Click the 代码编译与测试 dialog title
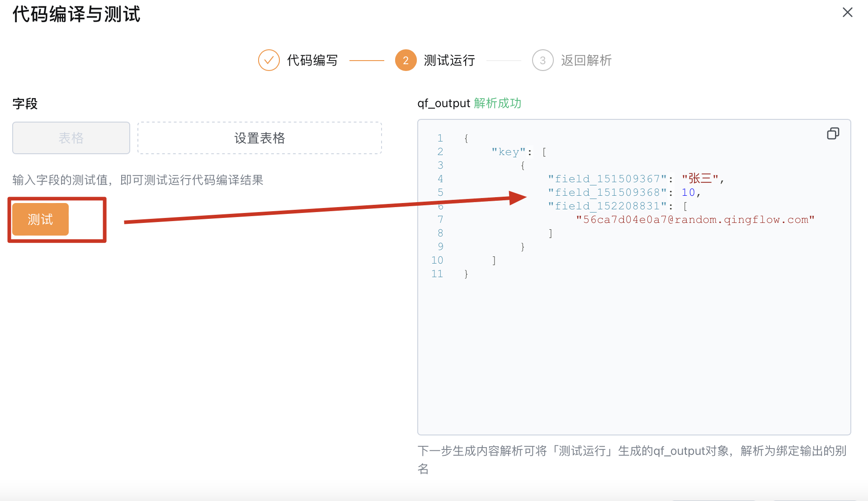Image resolution: width=868 pixels, height=501 pixels. (76, 14)
